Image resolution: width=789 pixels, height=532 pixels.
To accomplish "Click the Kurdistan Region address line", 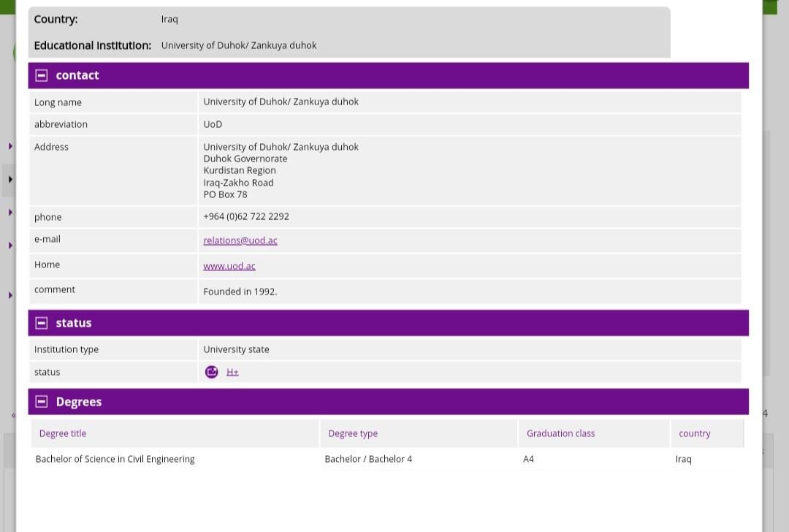I will (x=240, y=170).
